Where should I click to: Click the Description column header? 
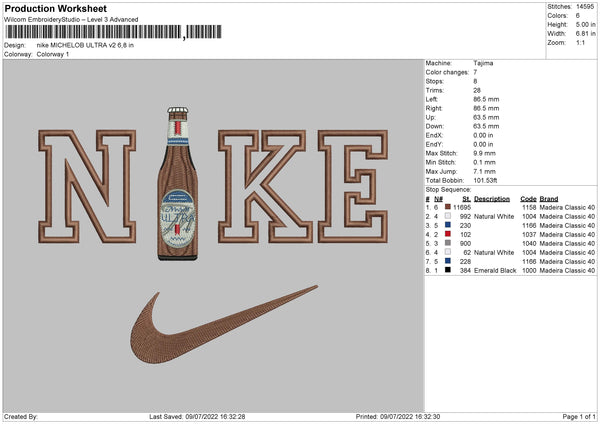[x=492, y=197]
